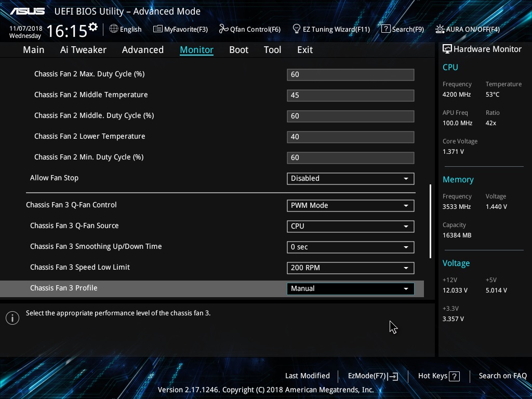Click the Qfan Control fan icon
The image size is (532, 399).
point(223,29)
